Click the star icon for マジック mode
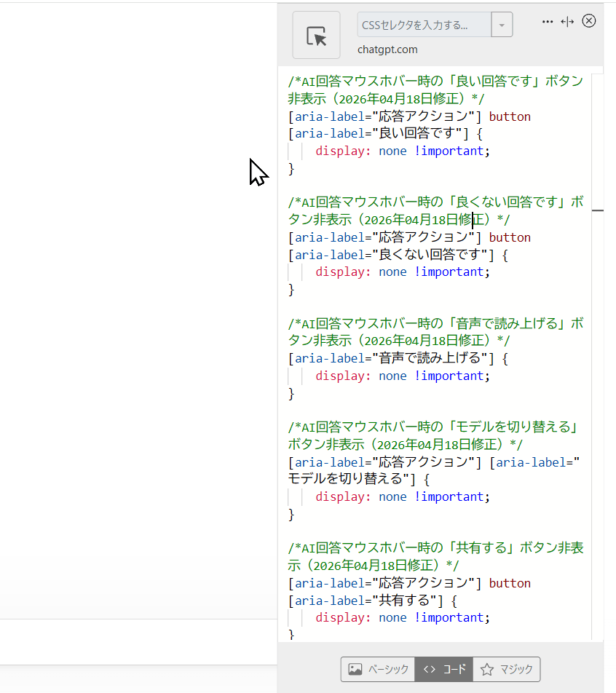 click(x=487, y=669)
